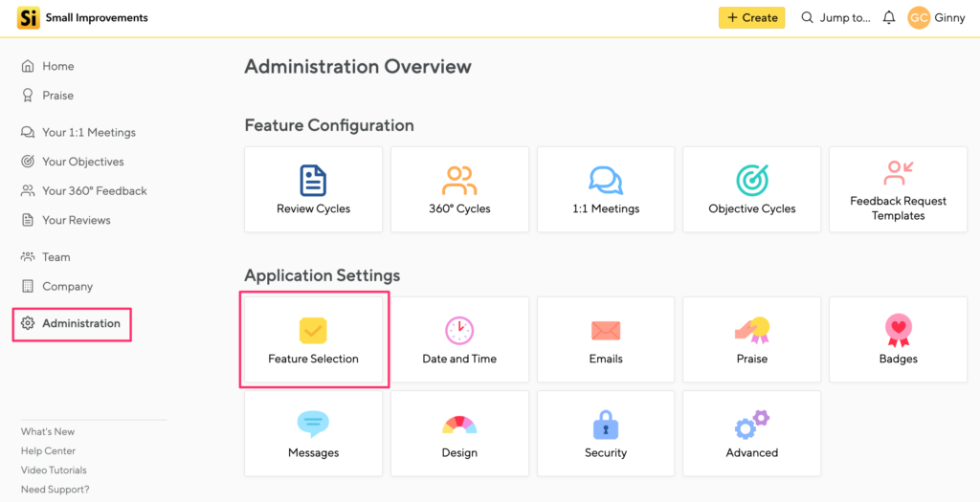The height and width of the screenshot is (502, 980).
Task: Click the Objectives target icon in sidebar
Action: pos(28,162)
